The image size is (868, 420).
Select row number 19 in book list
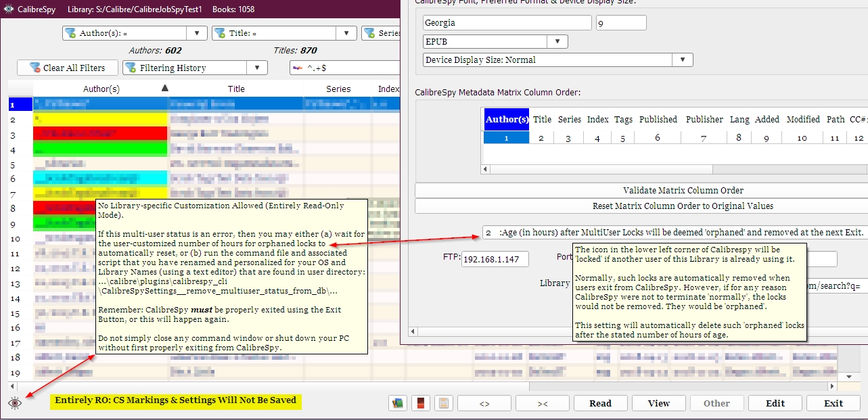pos(20,372)
